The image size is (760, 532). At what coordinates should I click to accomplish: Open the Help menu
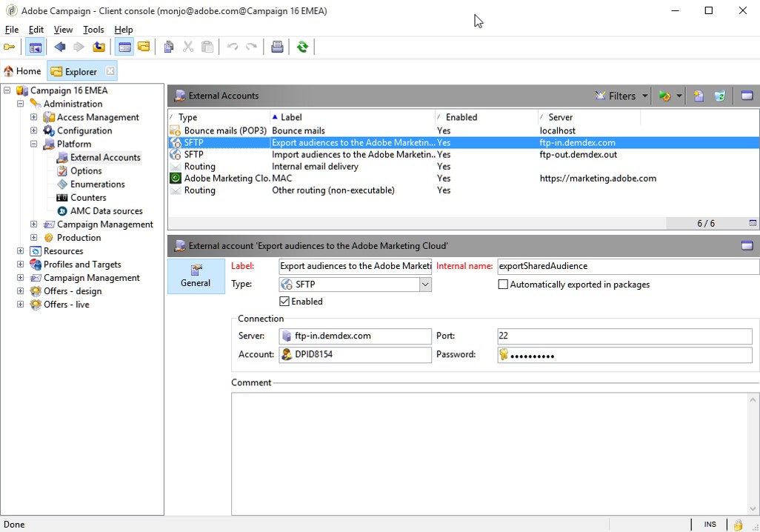pyautogui.click(x=124, y=30)
